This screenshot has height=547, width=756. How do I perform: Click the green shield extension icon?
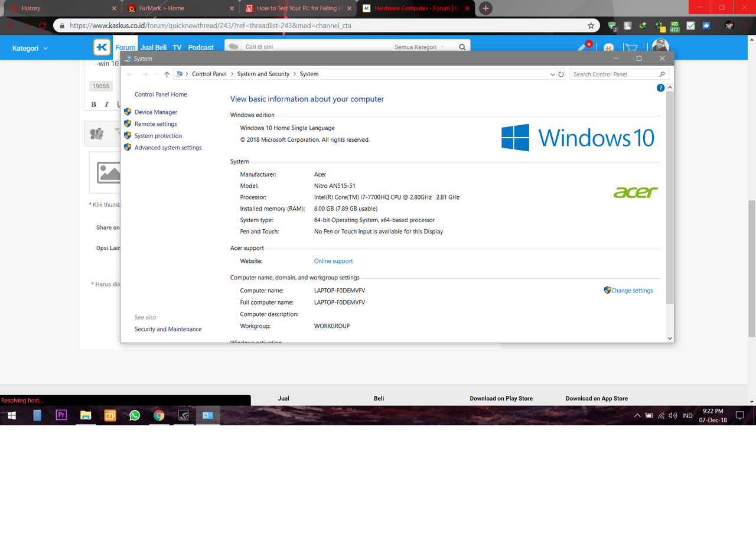(612, 25)
